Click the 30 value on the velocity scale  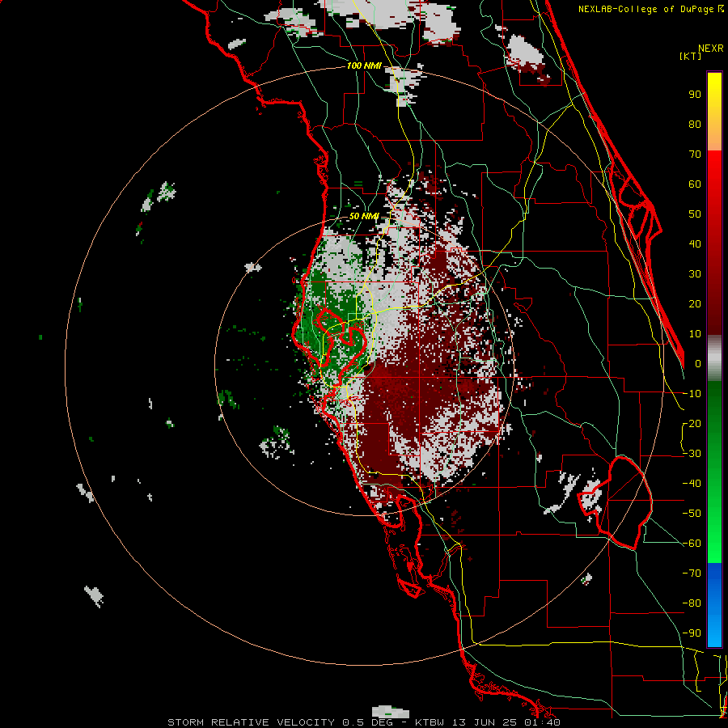(695, 274)
